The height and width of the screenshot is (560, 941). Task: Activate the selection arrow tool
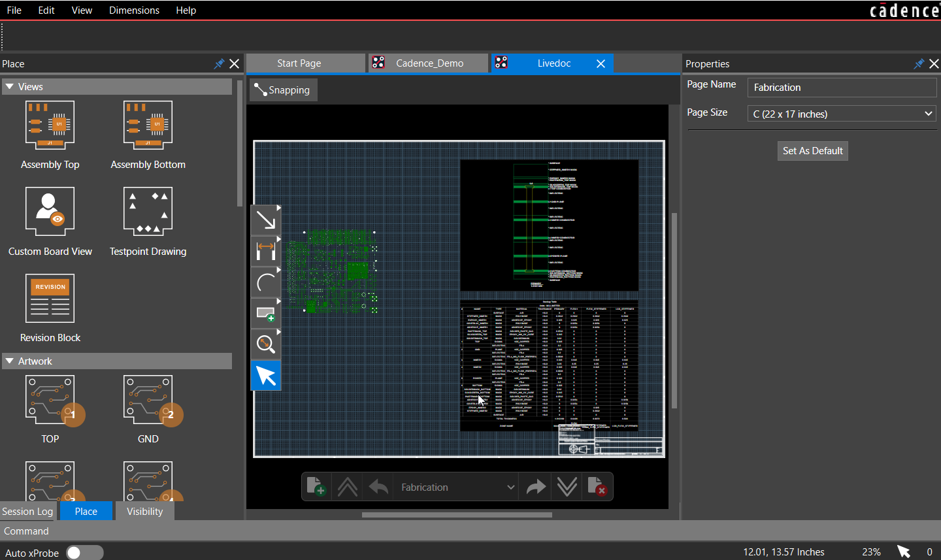pyautogui.click(x=266, y=376)
